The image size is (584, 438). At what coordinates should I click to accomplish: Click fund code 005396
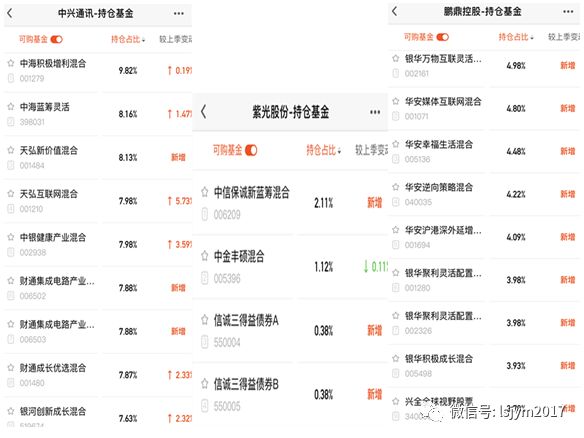tap(227, 278)
